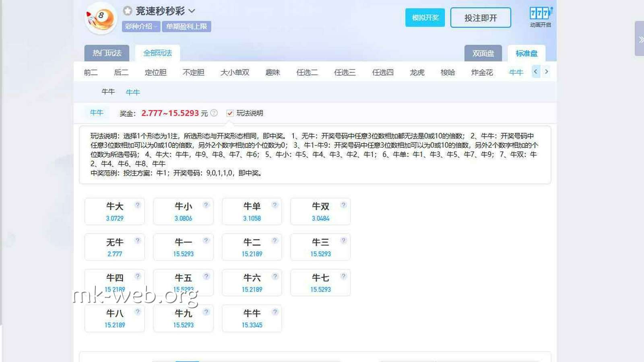Select the 牛八 bet card

[x=115, y=319]
